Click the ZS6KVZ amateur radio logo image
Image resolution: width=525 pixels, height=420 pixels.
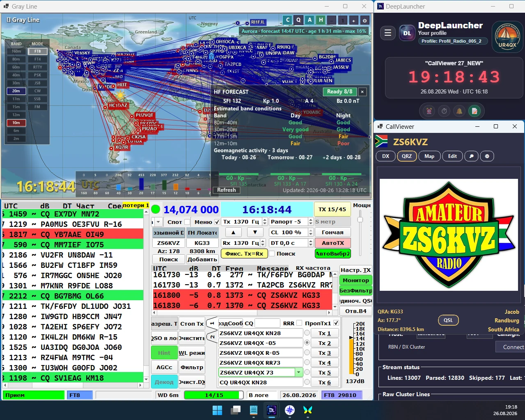coord(449,235)
